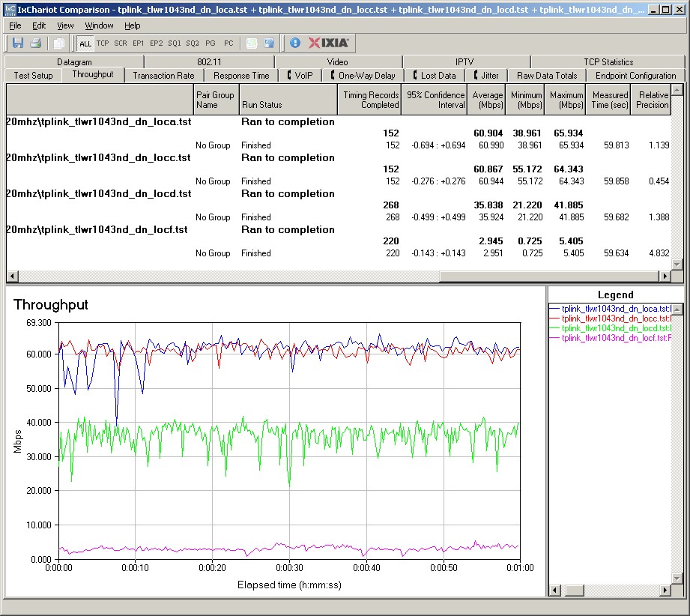Click the Print toolbar icon
This screenshot has width=690, height=616.
(36, 43)
